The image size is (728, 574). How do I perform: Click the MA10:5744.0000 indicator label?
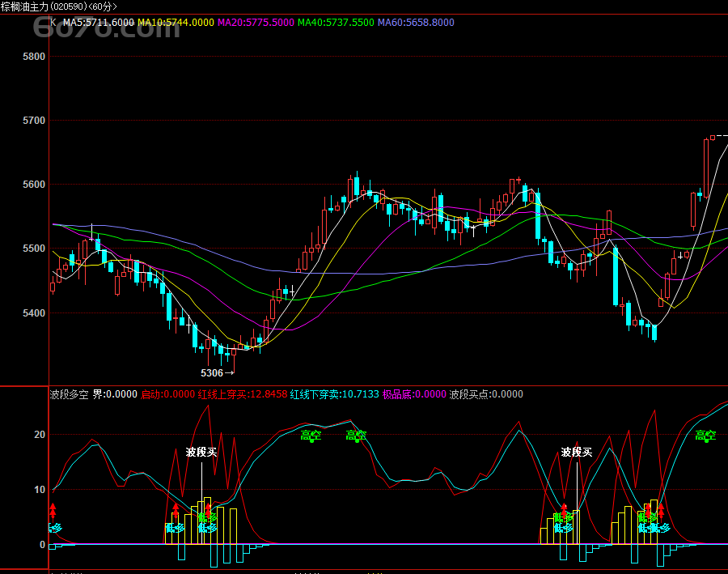coord(176,23)
